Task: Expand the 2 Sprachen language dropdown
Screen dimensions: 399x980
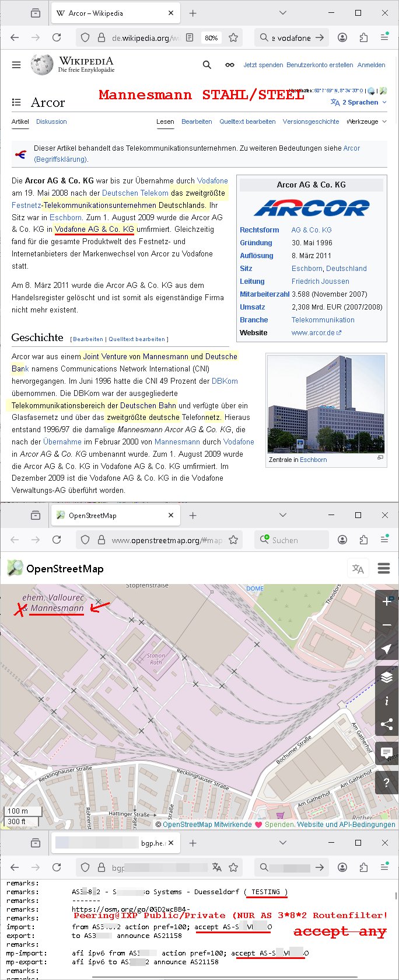Action: [358, 102]
